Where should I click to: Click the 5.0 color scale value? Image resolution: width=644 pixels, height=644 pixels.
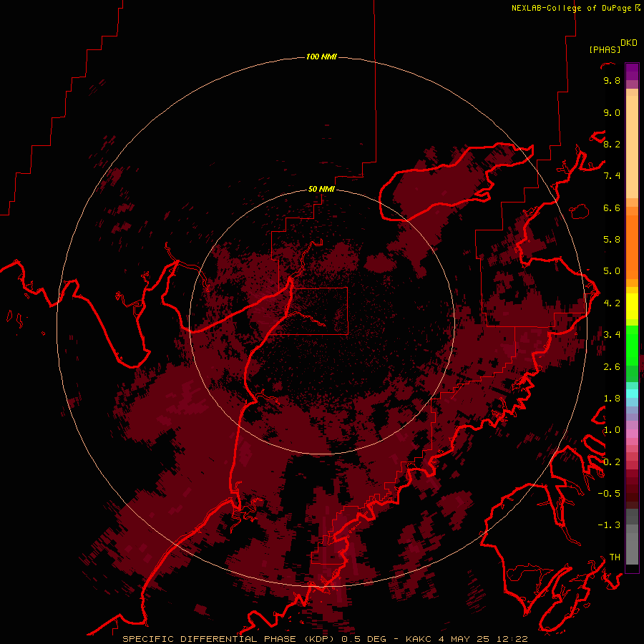tap(612, 271)
